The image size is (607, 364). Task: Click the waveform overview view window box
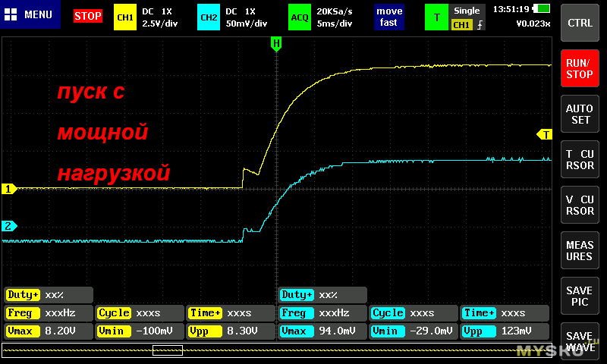(x=168, y=350)
